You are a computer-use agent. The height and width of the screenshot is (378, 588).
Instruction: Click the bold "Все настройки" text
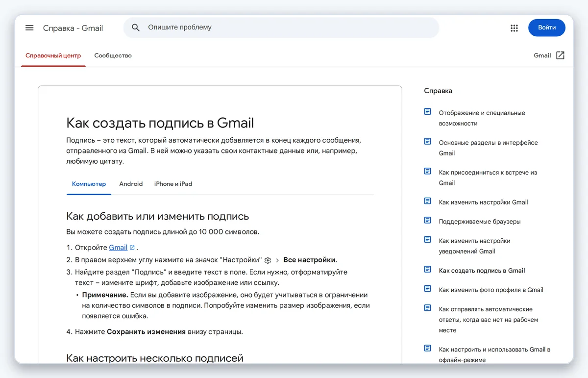[310, 260]
